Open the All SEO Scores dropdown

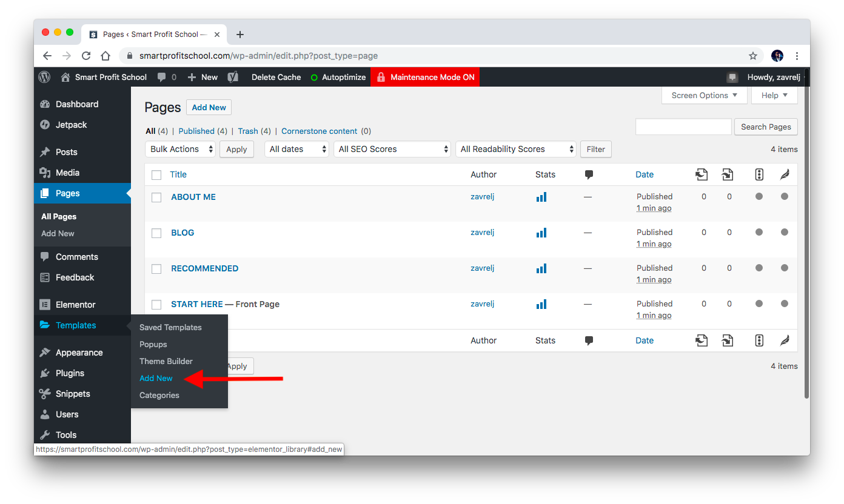coord(392,149)
